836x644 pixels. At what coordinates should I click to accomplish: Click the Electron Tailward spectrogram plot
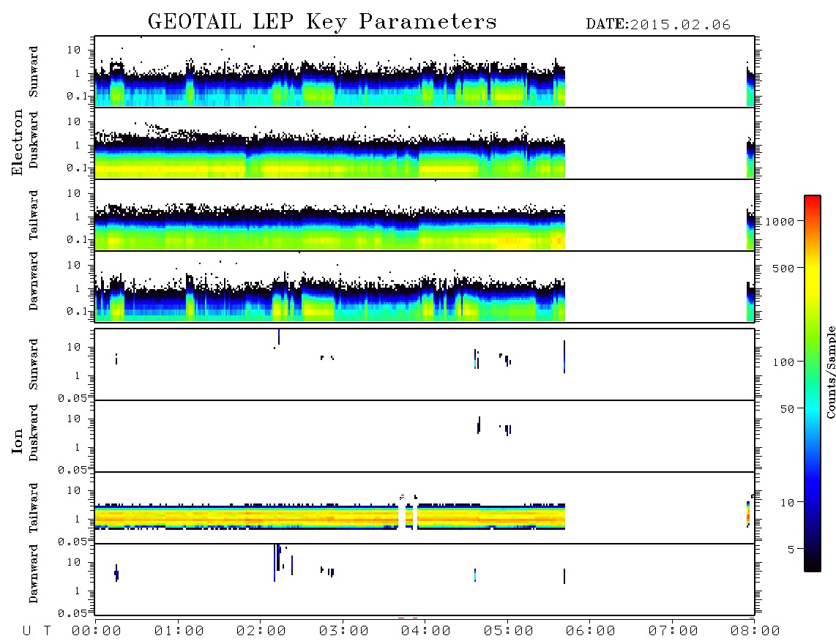[425, 215]
